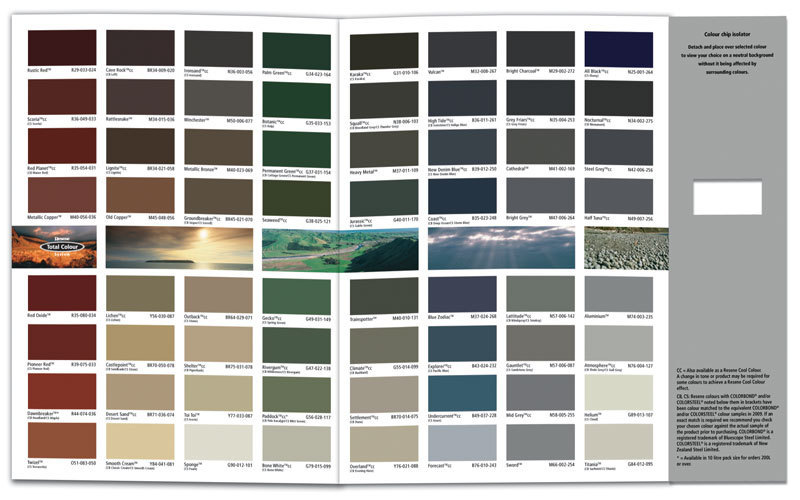Choose the Dawnbreaker red swatch
The height and width of the screenshot is (500, 800).
62,391
